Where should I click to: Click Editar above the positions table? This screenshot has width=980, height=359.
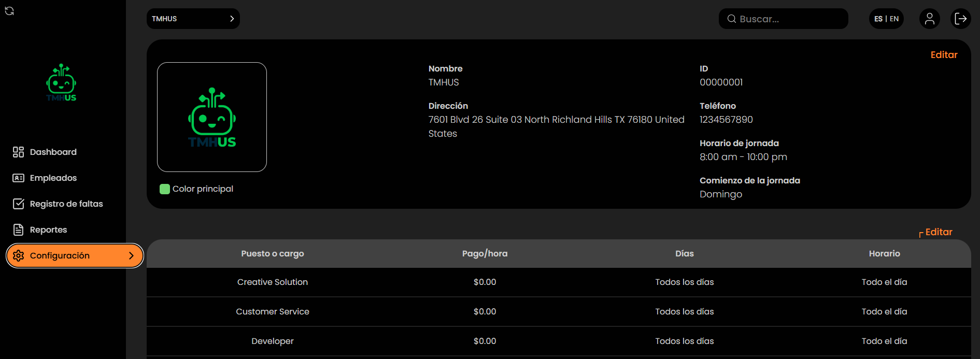[939, 232]
